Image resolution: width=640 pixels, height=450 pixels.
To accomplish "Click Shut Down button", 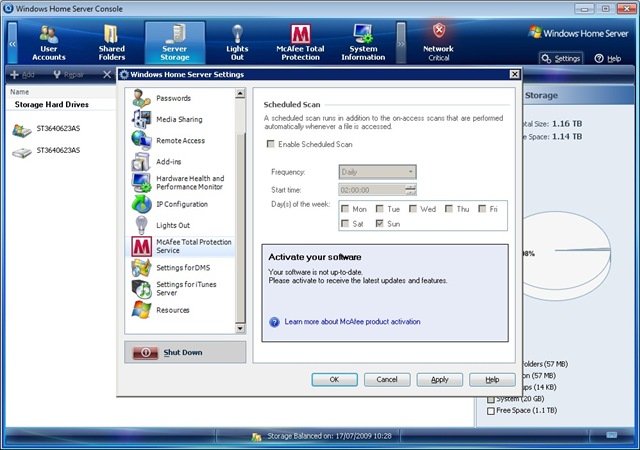I will pos(185,352).
